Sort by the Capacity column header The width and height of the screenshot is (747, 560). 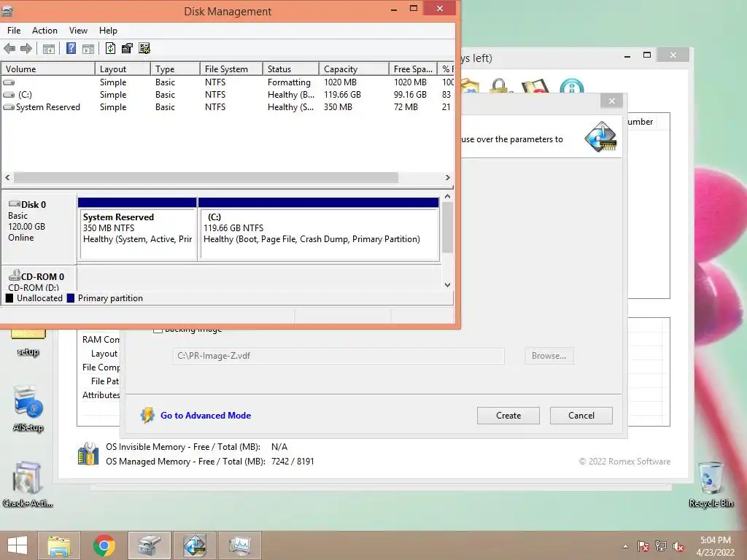354,69
